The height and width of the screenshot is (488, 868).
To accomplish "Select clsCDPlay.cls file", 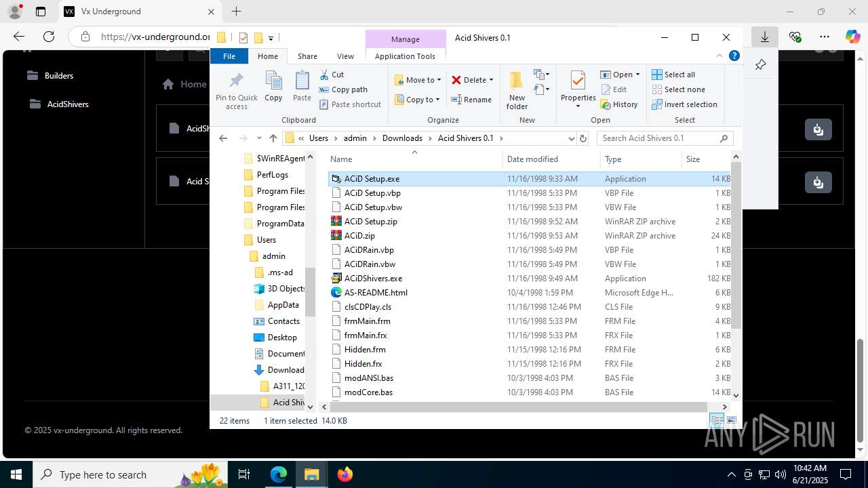I will click(x=529, y=307).
